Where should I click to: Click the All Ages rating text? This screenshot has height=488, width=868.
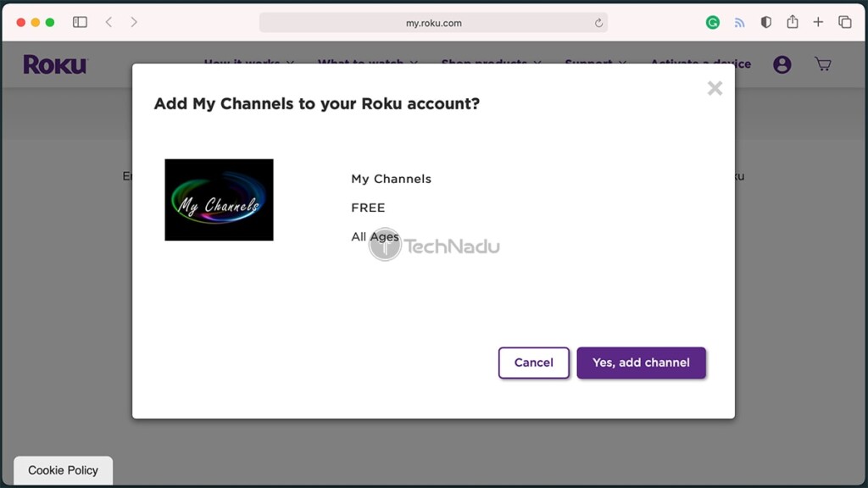pos(375,237)
